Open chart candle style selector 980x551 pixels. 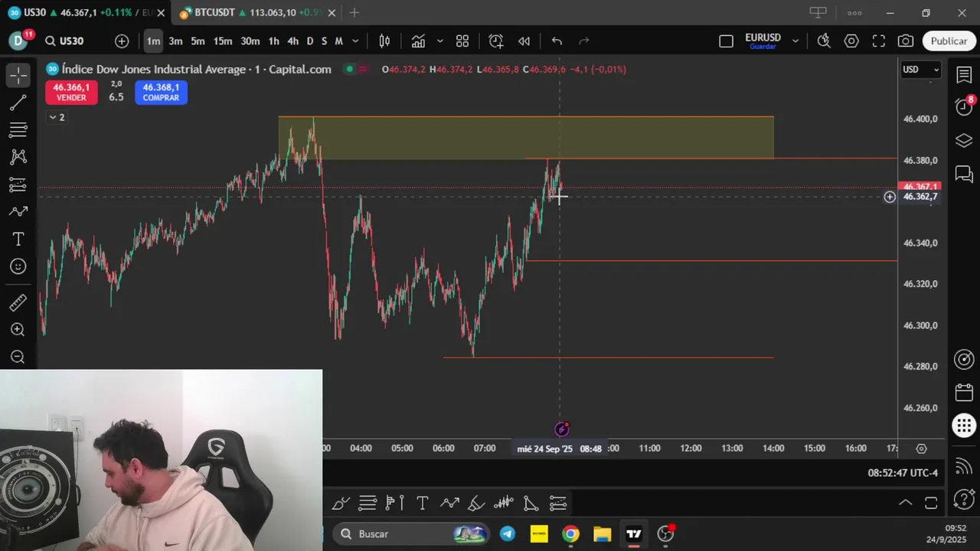click(x=385, y=41)
